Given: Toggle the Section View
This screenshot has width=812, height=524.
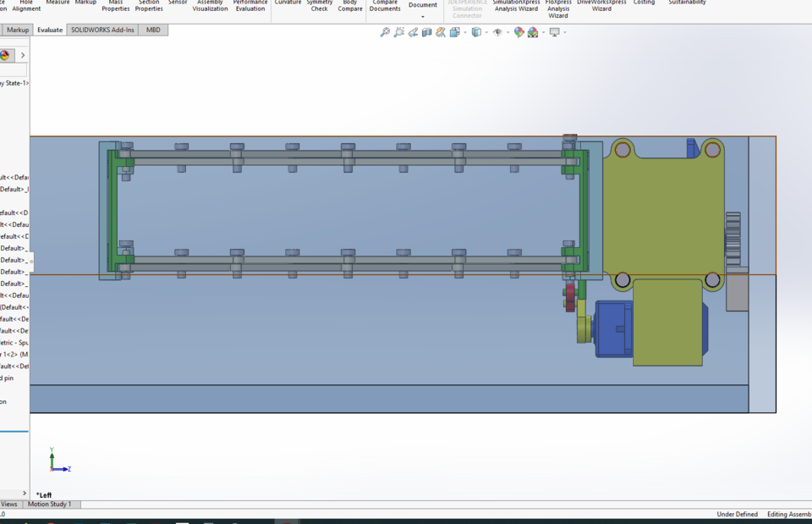Looking at the screenshot, I should pos(426,32).
